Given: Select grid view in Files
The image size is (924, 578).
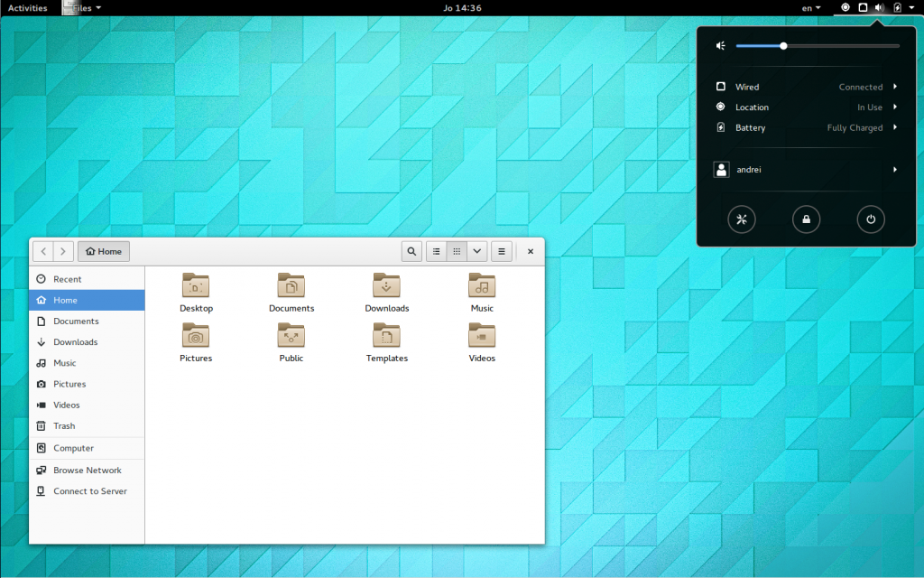Looking at the screenshot, I should click(457, 251).
